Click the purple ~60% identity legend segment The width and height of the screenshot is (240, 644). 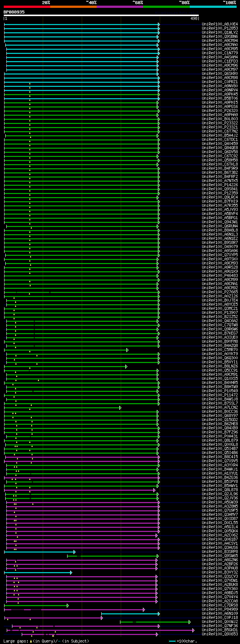point(120,6)
